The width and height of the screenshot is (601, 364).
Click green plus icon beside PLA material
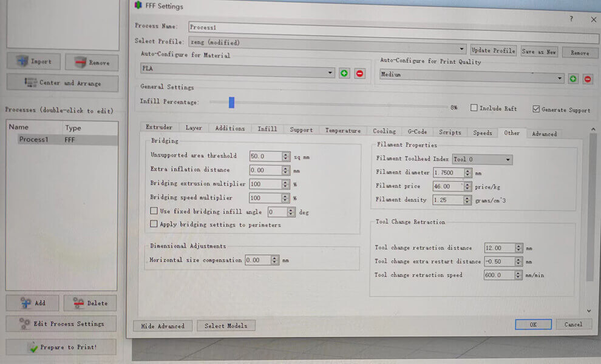344,73
